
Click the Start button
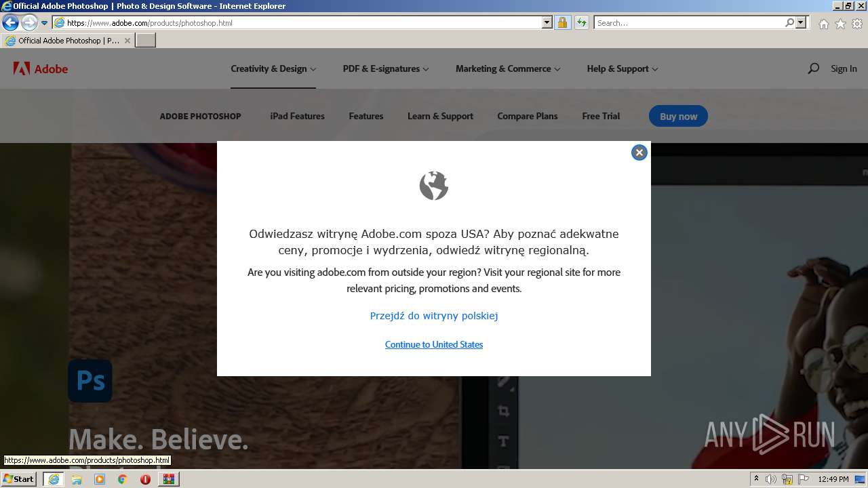(18, 479)
